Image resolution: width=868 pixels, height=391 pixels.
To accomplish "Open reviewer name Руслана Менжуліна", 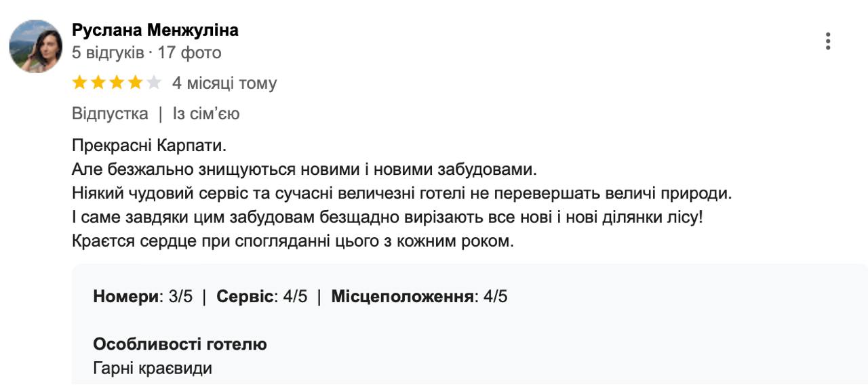I will coord(155,30).
